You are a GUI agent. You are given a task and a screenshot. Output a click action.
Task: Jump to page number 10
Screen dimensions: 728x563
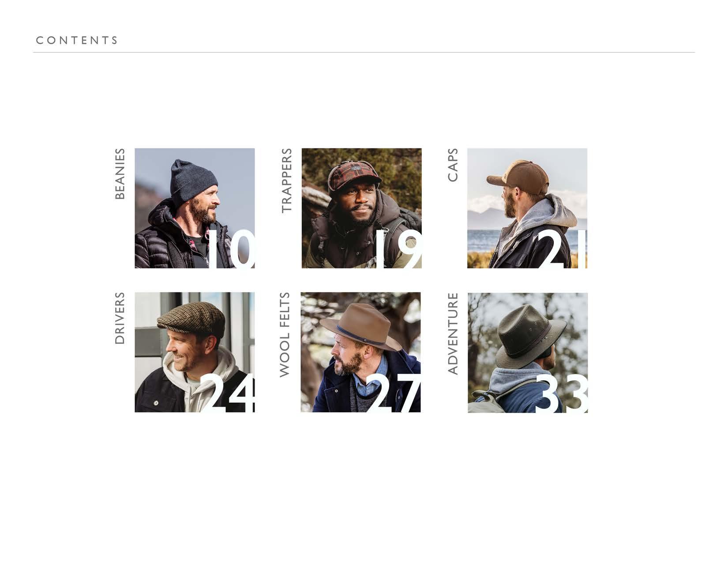pyautogui.click(x=231, y=249)
